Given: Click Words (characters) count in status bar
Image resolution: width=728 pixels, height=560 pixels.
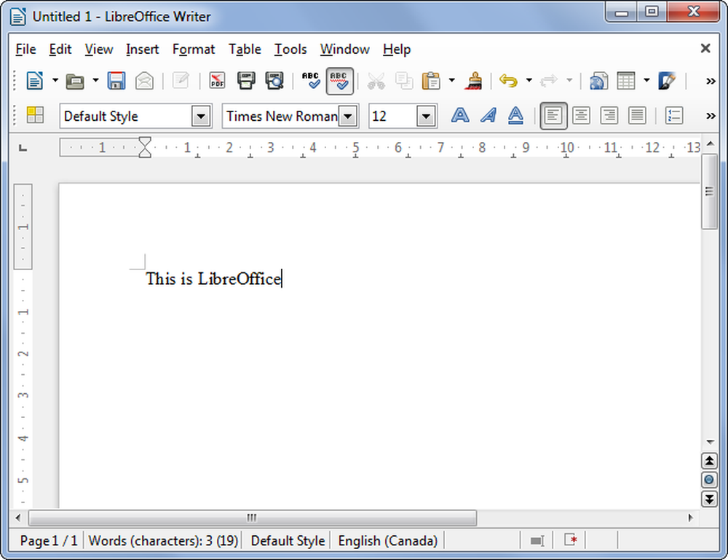Looking at the screenshot, I should click(163, 541).
